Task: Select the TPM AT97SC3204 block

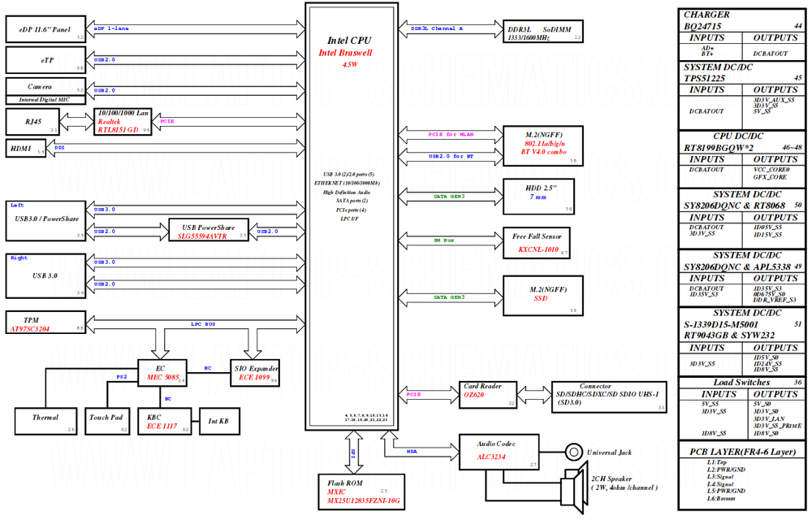Action: pos(45,322)
